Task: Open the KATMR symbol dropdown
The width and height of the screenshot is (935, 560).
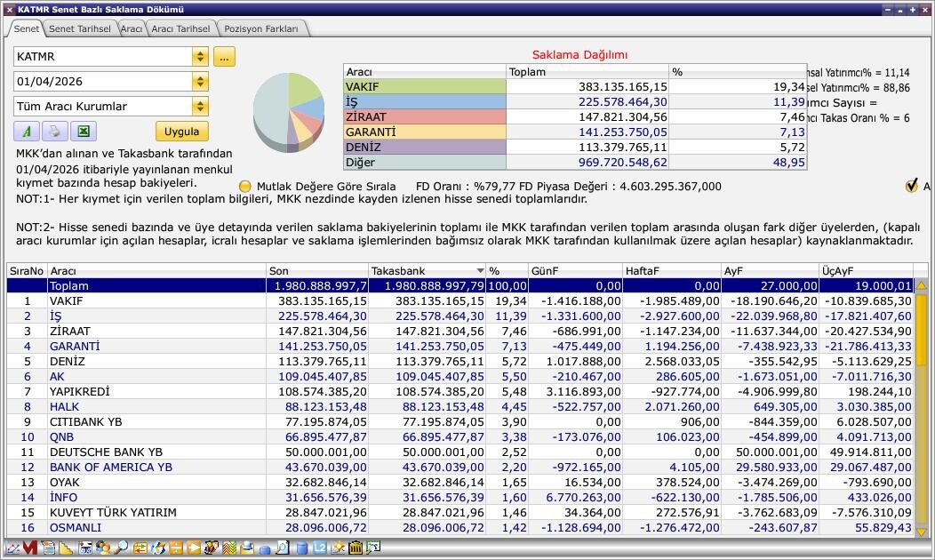Action: [200, 57]
